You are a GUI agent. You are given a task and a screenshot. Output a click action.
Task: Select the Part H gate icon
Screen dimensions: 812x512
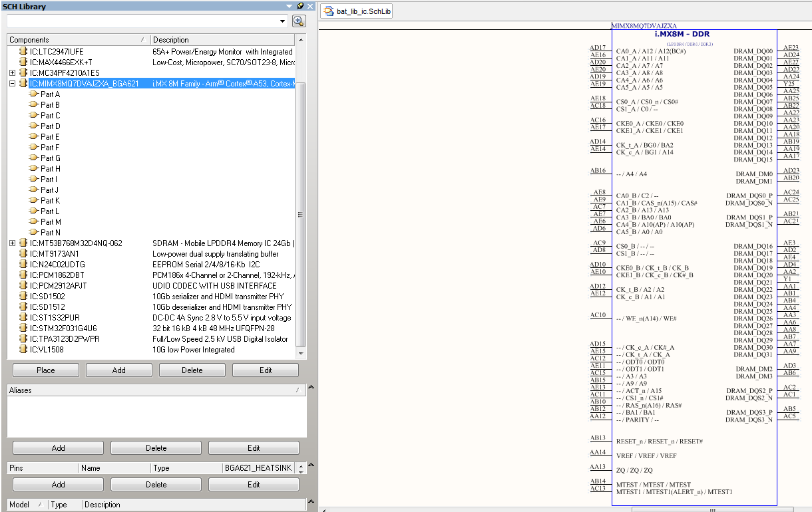(x=34, y=169)
